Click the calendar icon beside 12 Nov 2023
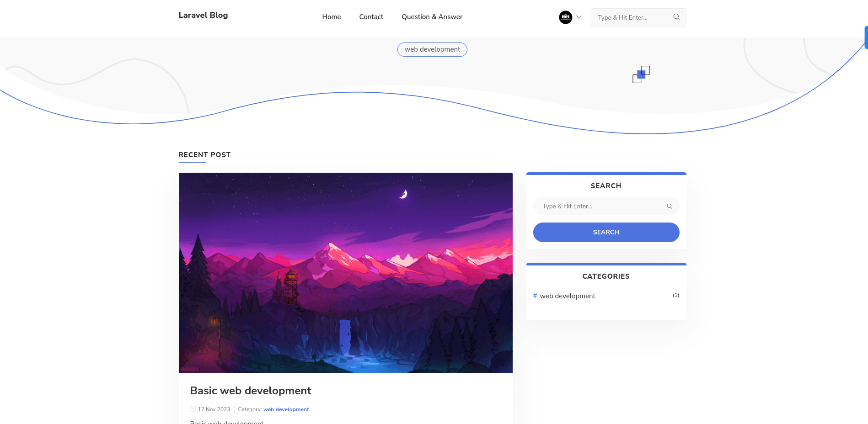 192,409
